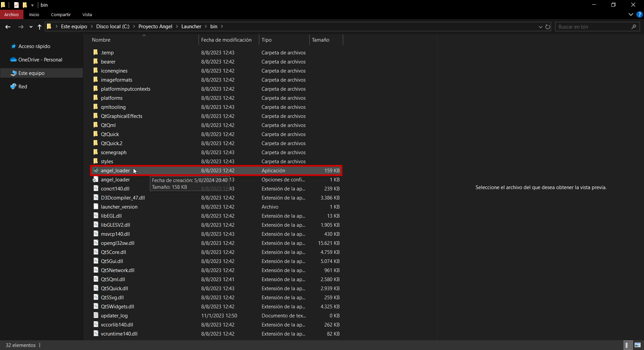The image size is (644, 350).
Task: Switch to details view in status bar
Action: [627, 345]
